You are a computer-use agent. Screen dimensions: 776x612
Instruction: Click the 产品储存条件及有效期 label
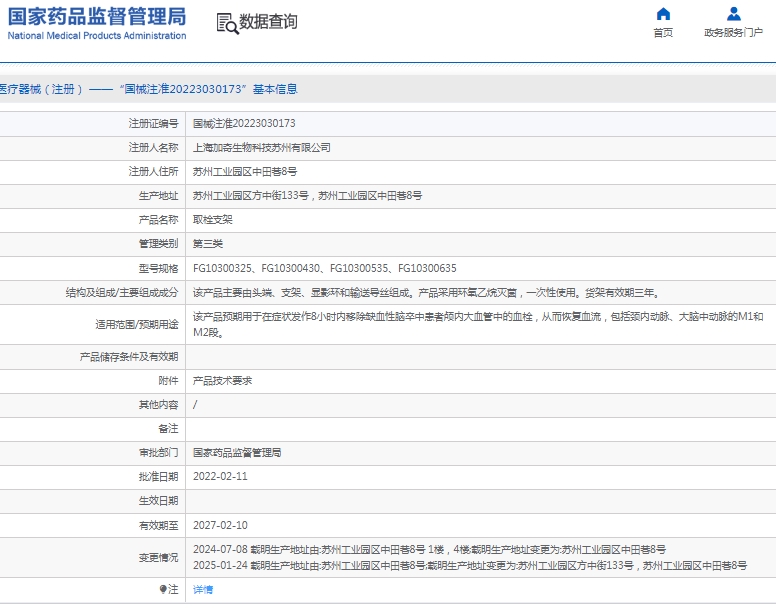tap(129, 357)
